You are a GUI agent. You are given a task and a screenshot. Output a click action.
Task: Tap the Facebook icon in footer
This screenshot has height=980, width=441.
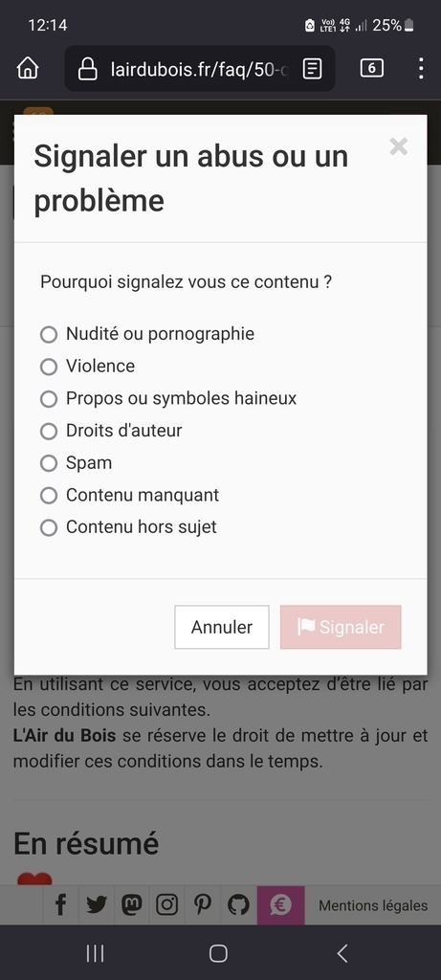pos(60,904)
